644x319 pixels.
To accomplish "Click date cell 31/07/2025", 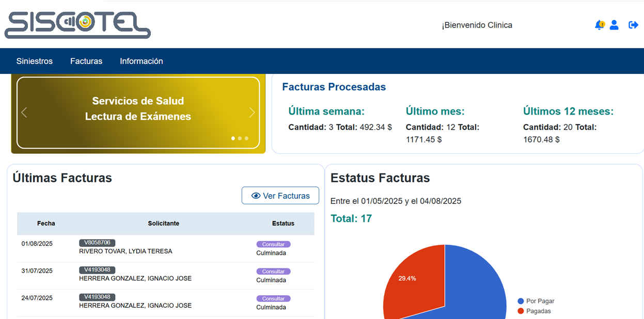I will [x=37, y=270].
